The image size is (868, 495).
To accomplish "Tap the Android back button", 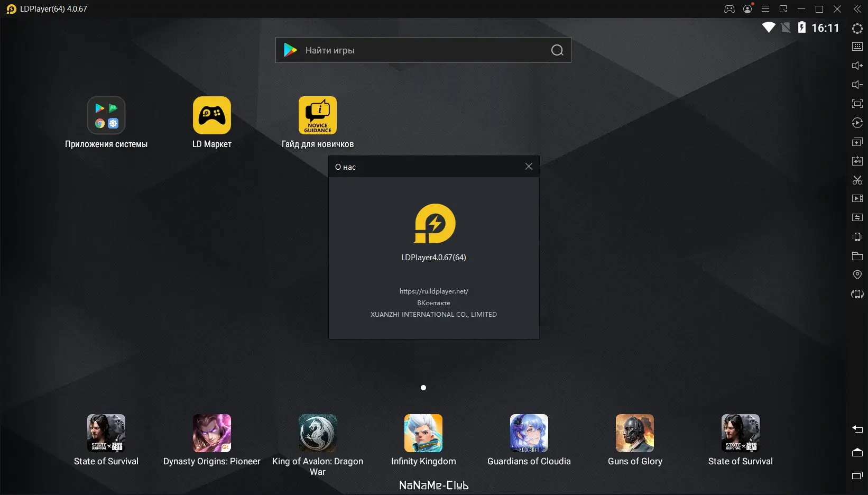I will coord(857,429).
